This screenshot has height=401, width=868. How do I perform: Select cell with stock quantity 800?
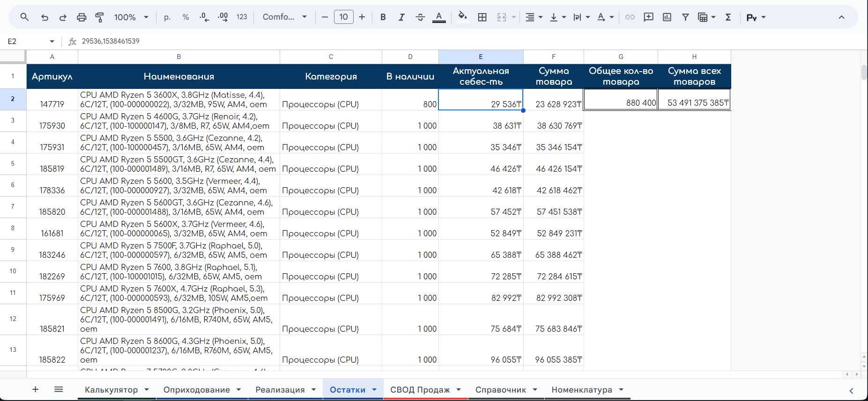point(410,99)
